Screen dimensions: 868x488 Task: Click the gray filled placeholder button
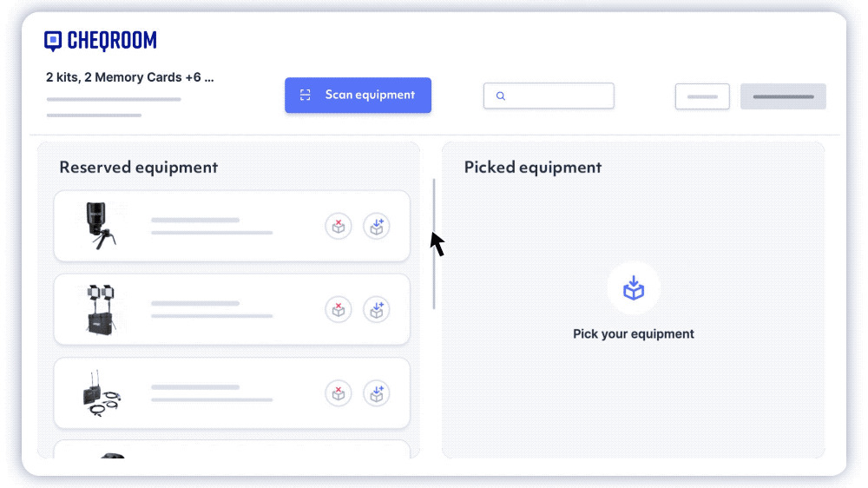pos(783,96)
